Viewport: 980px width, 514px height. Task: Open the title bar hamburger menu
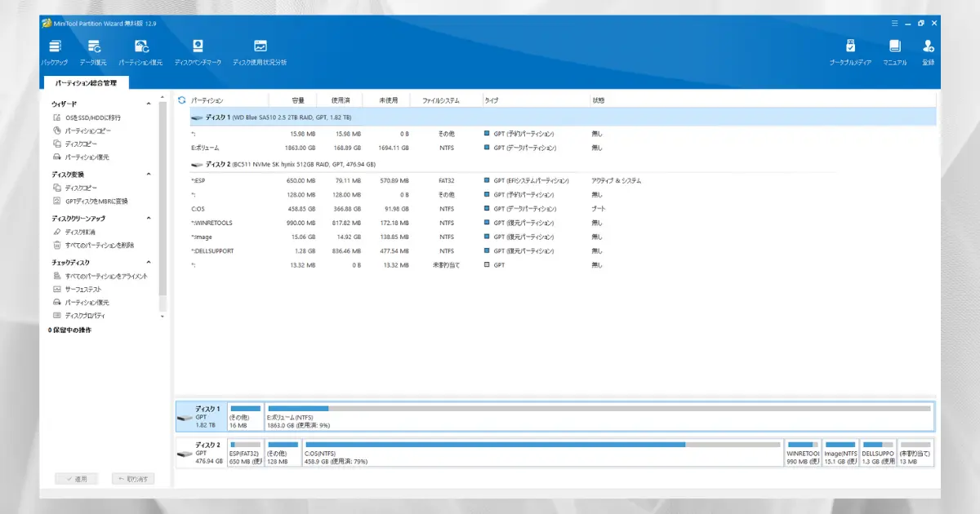(894, 23)
